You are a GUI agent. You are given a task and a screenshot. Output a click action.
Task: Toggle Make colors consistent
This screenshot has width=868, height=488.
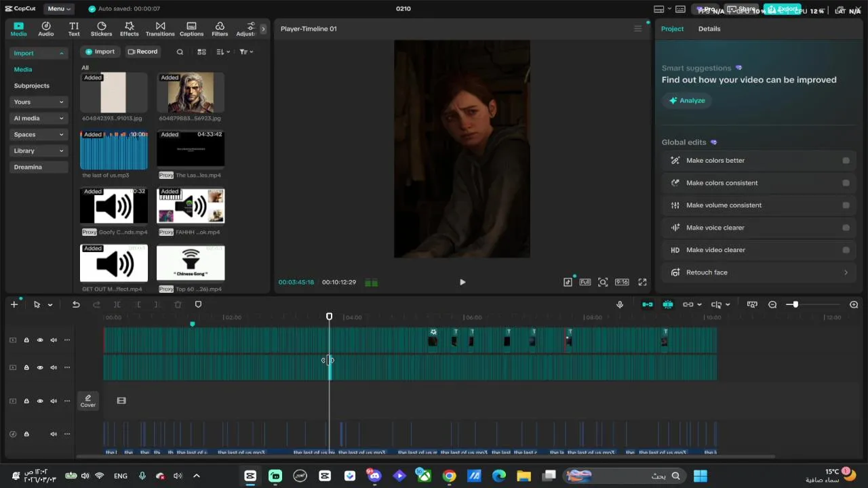point(846,183)
